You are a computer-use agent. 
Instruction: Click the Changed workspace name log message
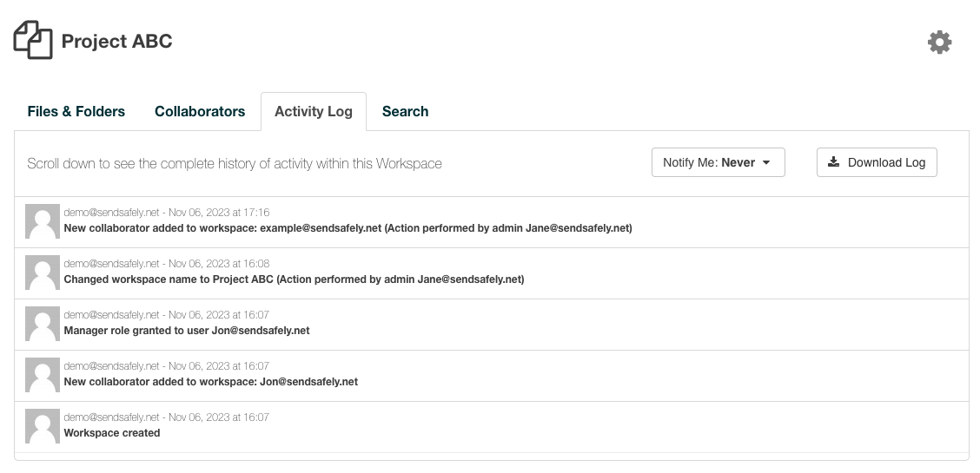pos(294,279)
